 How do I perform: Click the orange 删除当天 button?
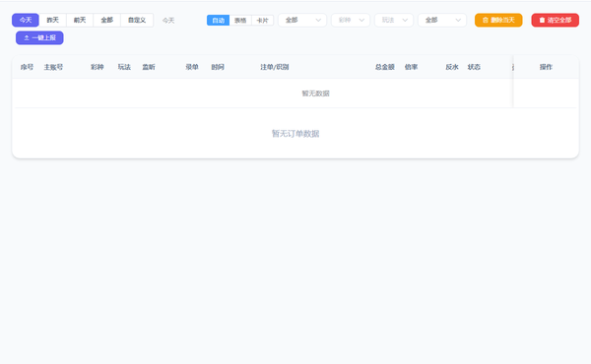[x=498, y=20]
